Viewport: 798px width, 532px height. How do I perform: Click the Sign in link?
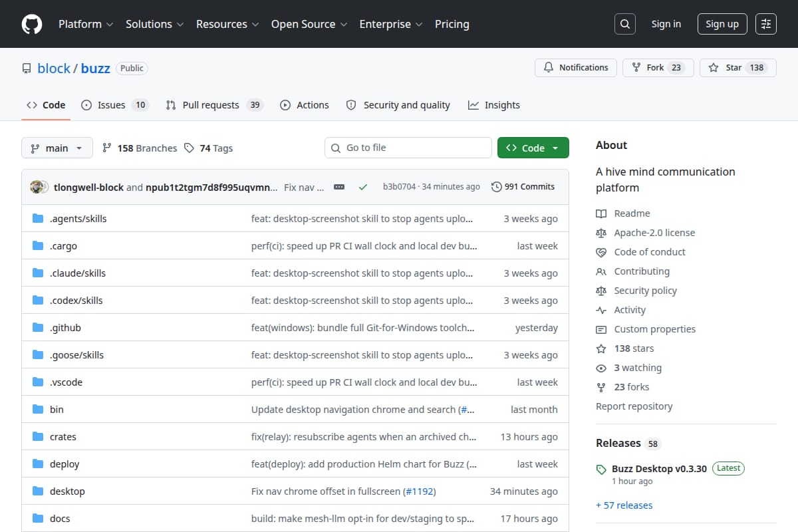666,24
